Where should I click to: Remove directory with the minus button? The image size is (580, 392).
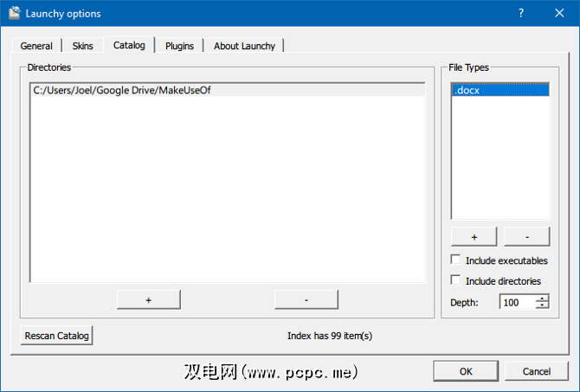306,300
